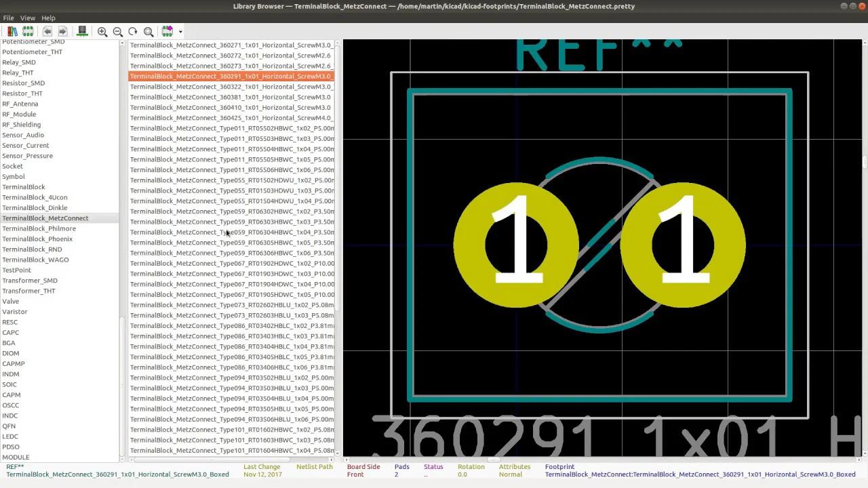Navigate to the next footprint
This screenshot has height=488, width=868.
click(62, 31)
